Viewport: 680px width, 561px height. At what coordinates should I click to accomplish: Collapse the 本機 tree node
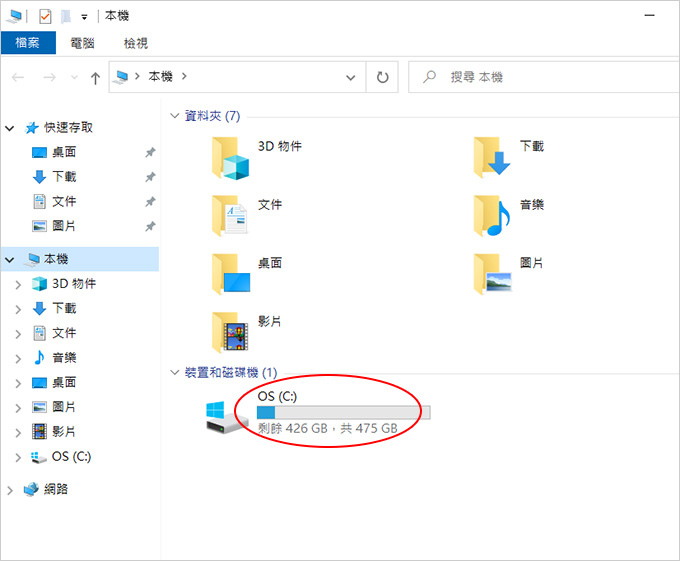point(10,260)
